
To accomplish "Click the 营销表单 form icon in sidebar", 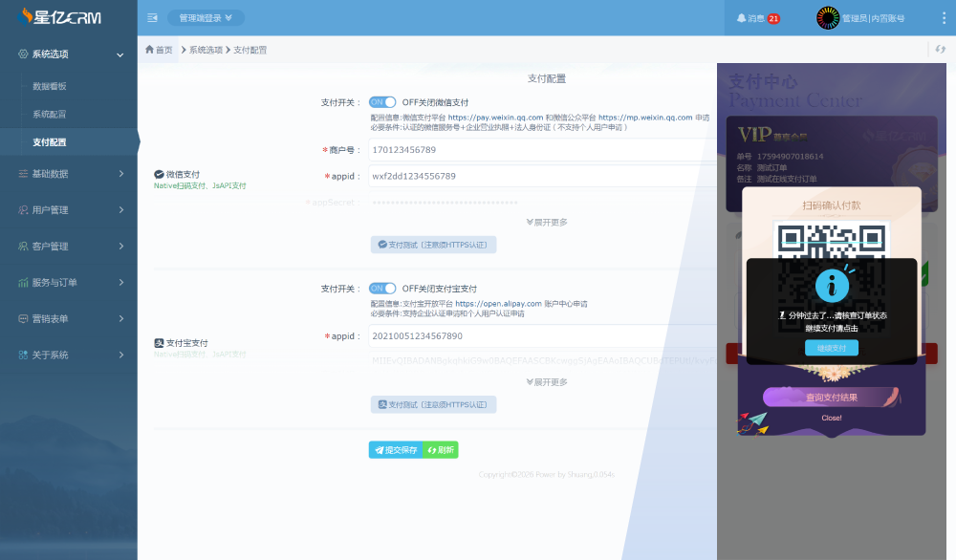I will (x=23, y=318).
